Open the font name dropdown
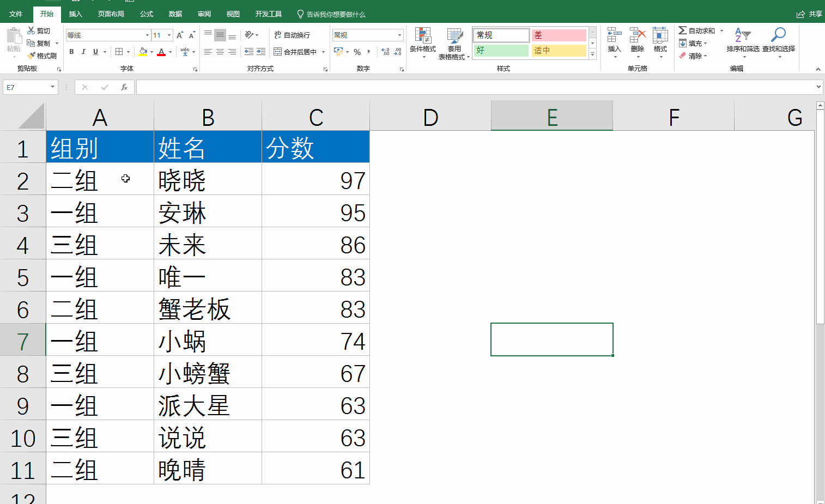The height and width of the screenshot is (504, 825). (x=147, y=35)
